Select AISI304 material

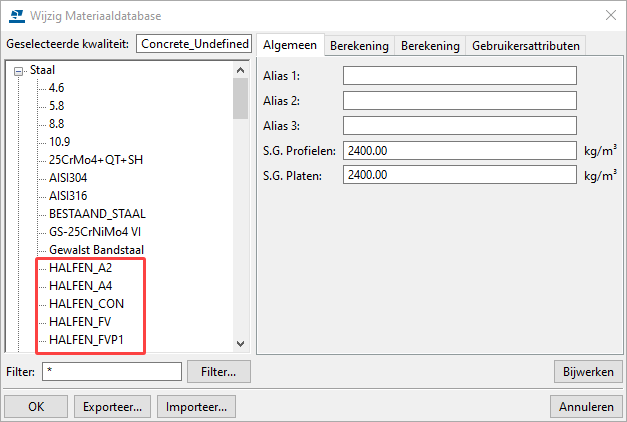(x=68, y=178)
